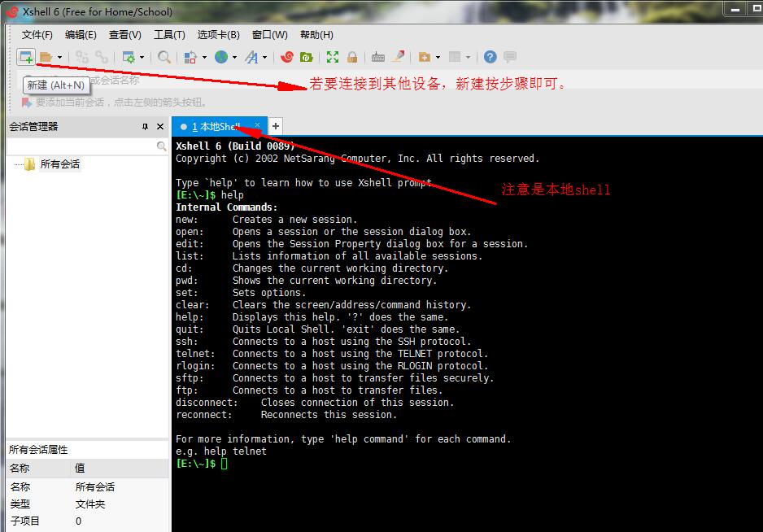
Task: Click the New session toolbar icon
Action: pyautogui.click(x=26, y=57)
